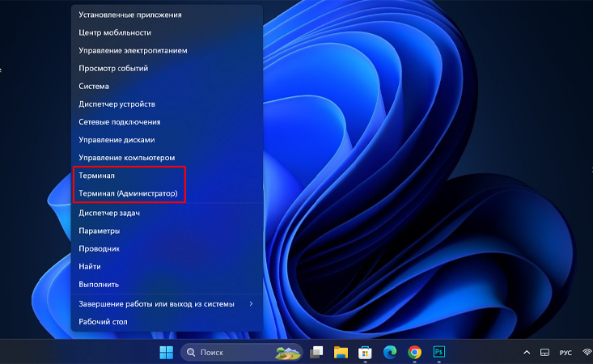Expand Завершение работы или выход из системы

(x=167, y=304)
